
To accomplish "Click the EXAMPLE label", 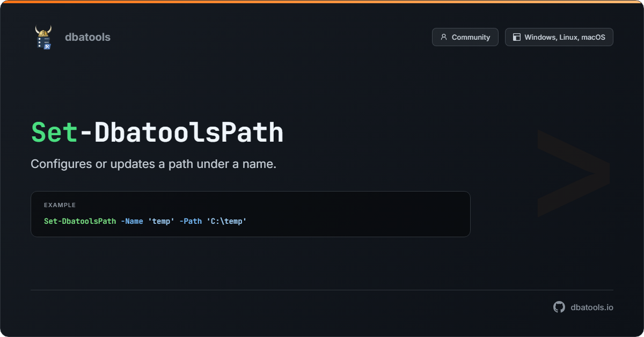I will point(60,205).
